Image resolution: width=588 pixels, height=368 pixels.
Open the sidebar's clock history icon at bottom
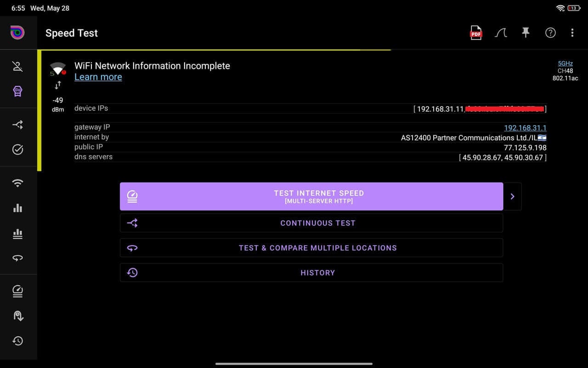pos(18,341)
